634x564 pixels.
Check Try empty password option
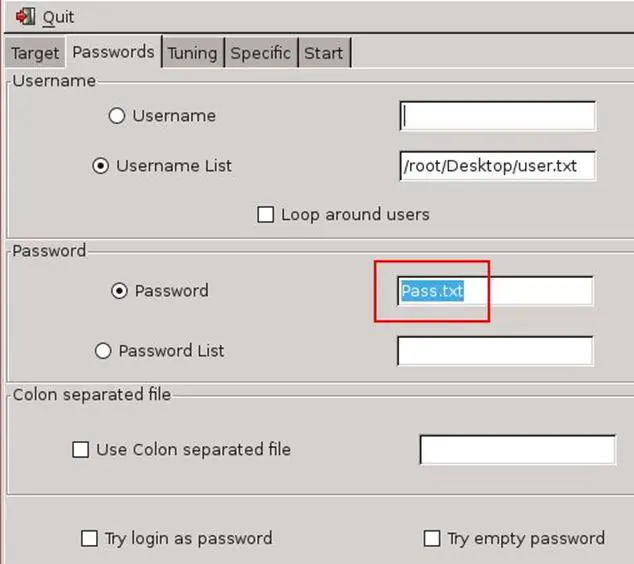pos(432,539)
